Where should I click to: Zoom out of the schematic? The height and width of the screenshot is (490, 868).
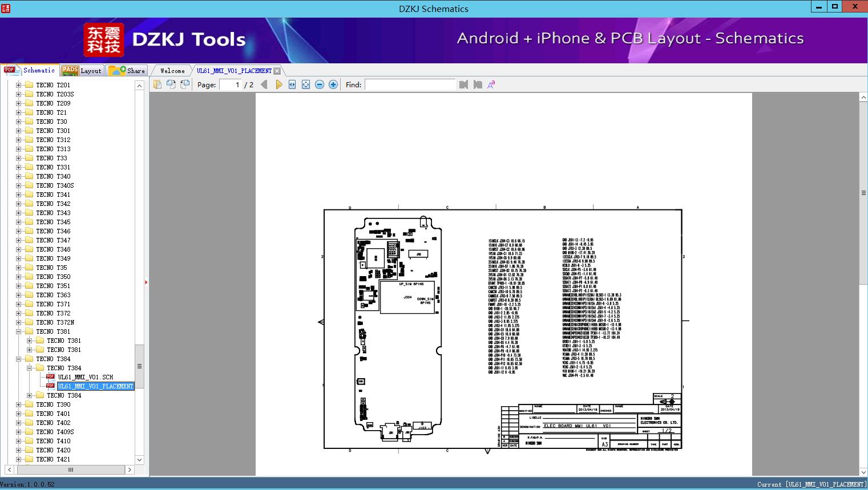320,84
